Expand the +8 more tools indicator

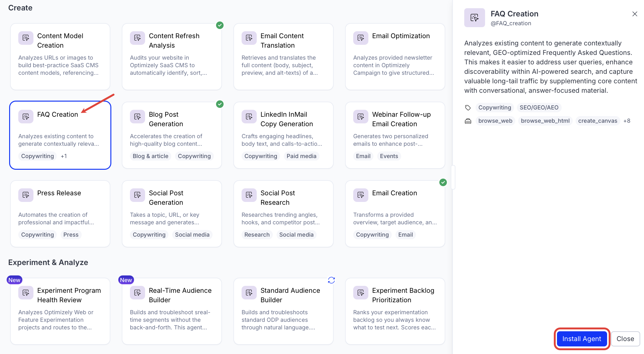(627, 121)
